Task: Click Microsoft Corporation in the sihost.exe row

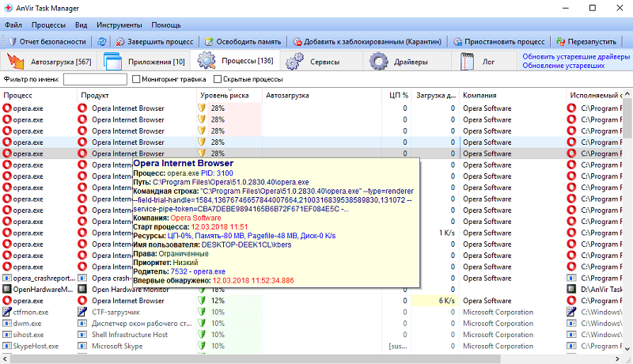Action: click(498, 335)
